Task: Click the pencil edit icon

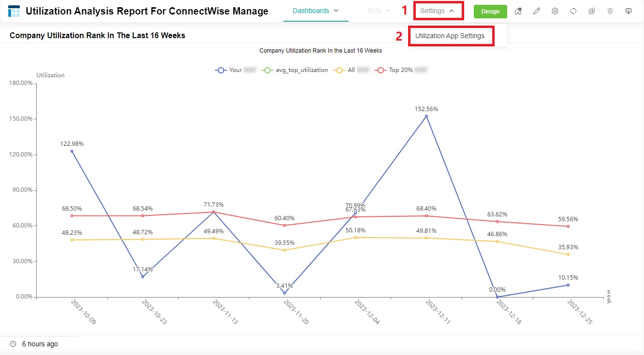Action: click(x=536, y=11)
